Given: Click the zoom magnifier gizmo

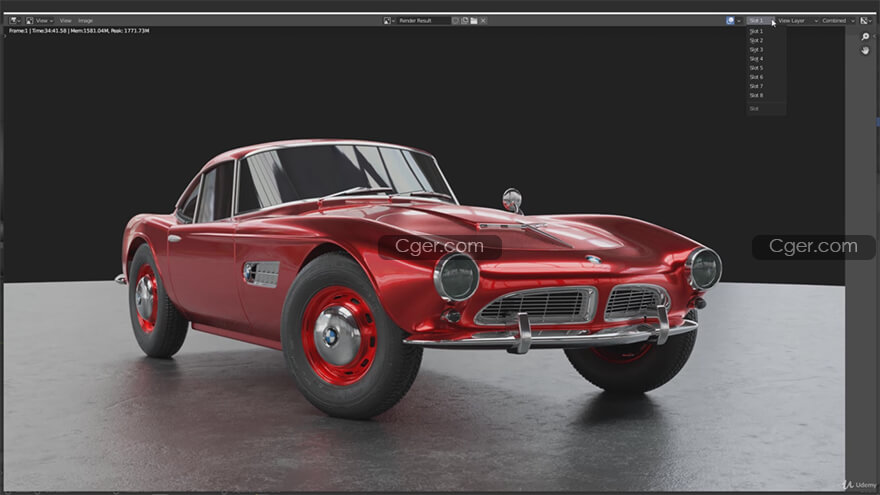Looking at the screenshot, I should (865, 36).
